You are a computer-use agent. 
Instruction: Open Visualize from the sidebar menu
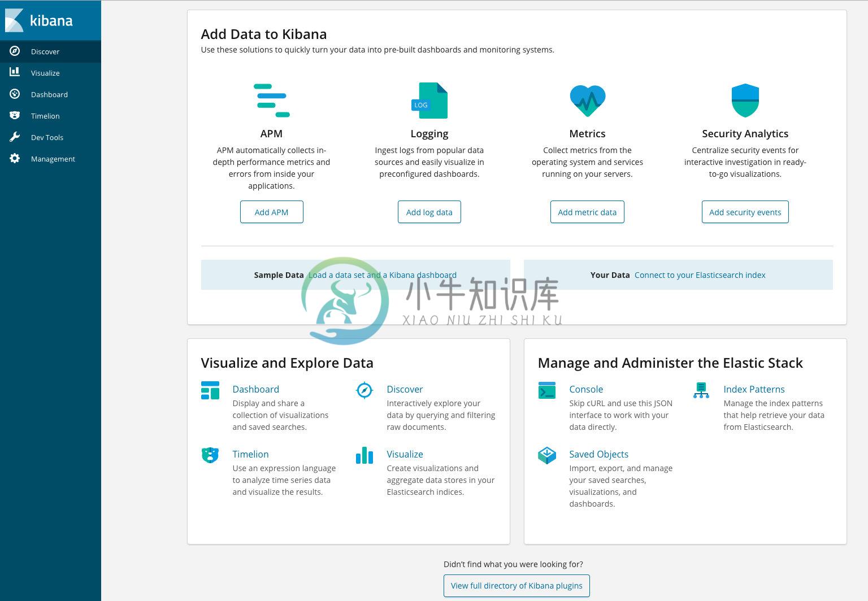(50, 73)
